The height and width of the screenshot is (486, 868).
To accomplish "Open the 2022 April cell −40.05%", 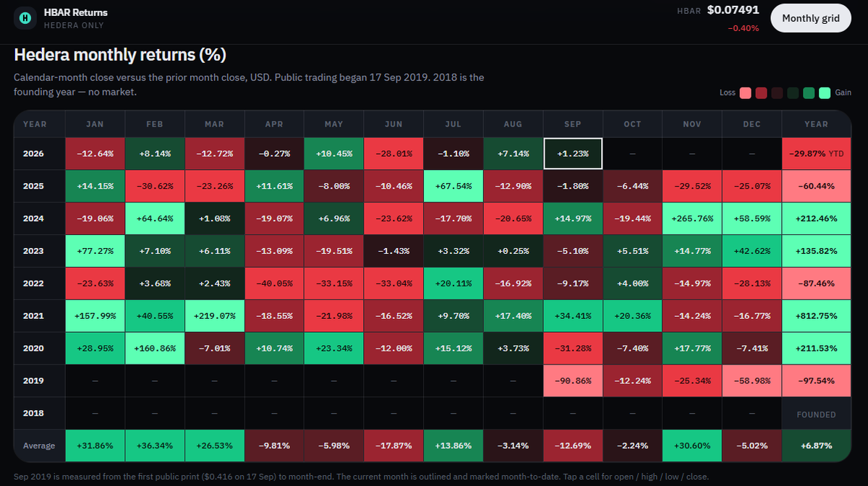I will [274, 283].
